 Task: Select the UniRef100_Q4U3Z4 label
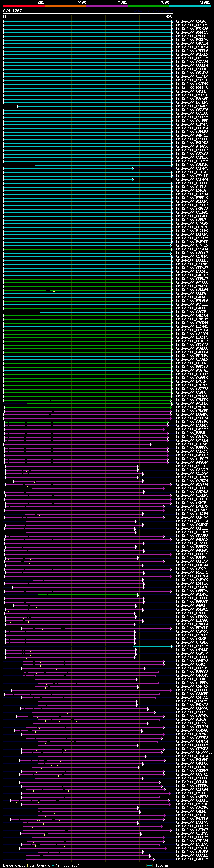[192, 44]
